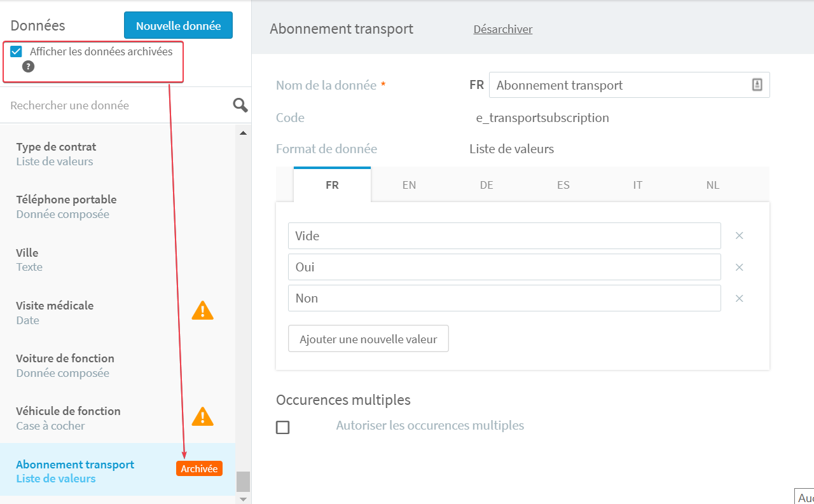
Task: Delete the Non value using its X
Action: (x=740, y=298)
